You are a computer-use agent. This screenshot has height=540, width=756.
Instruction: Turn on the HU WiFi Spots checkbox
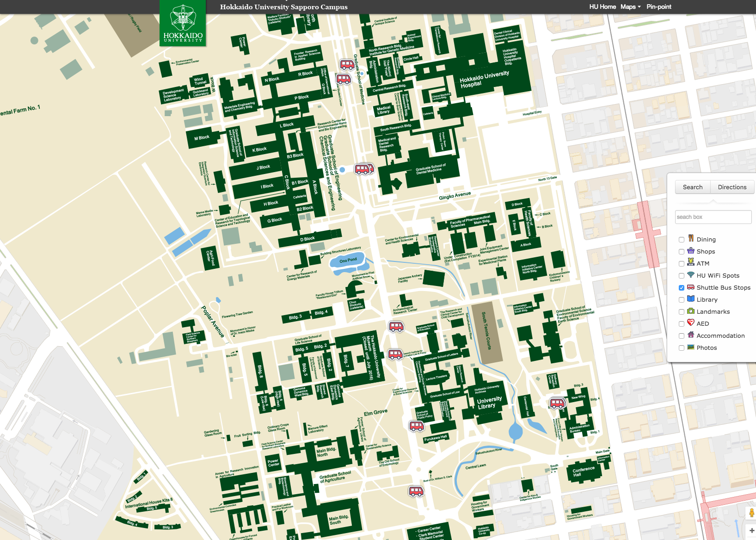(682, 276)
